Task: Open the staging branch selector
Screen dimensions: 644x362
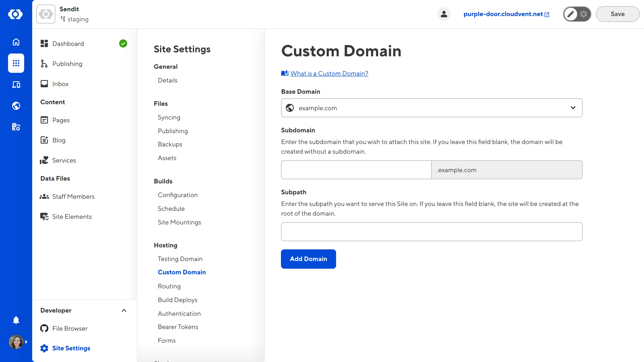Action: 74,19
